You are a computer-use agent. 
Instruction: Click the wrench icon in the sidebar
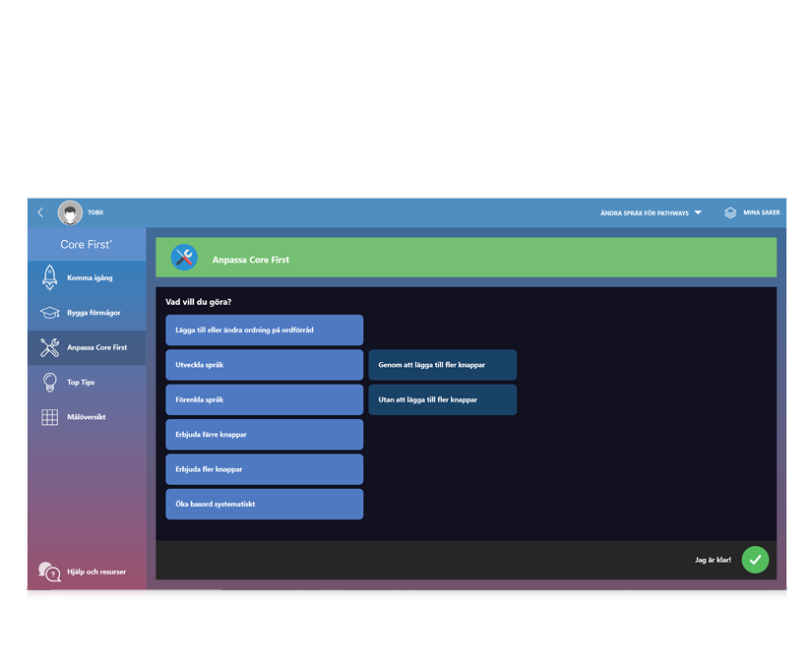point(49,347)
